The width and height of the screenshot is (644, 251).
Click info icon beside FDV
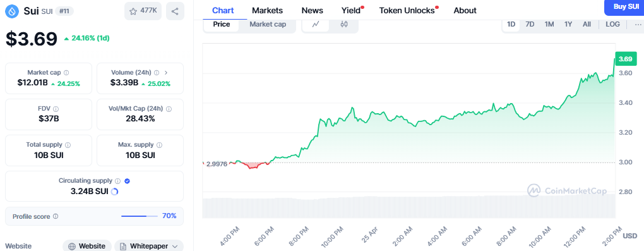[56, 109]
